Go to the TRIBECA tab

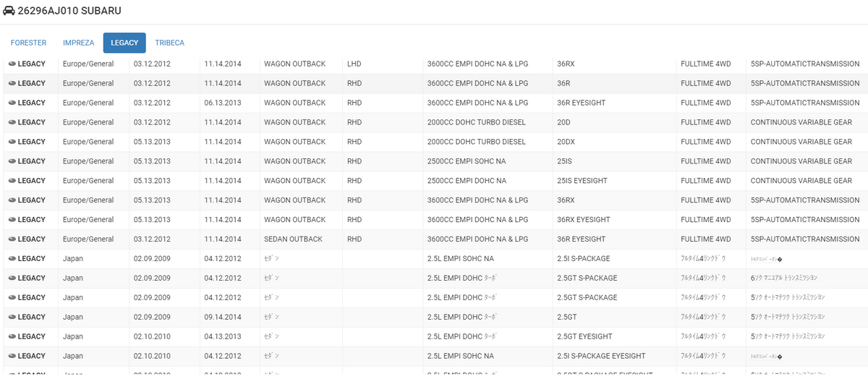(169, 43)
